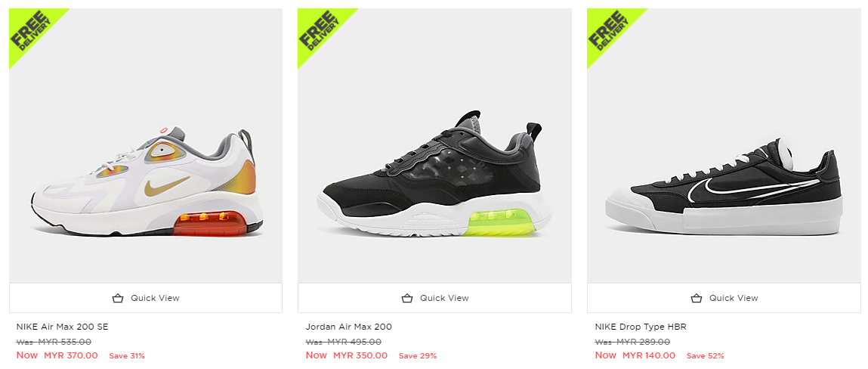Image resolution: width=868 pixels, height=369 pixels.
Task: Click Free Delivery badge on Jordan Air Max 200
Action: tap(318, 29)
